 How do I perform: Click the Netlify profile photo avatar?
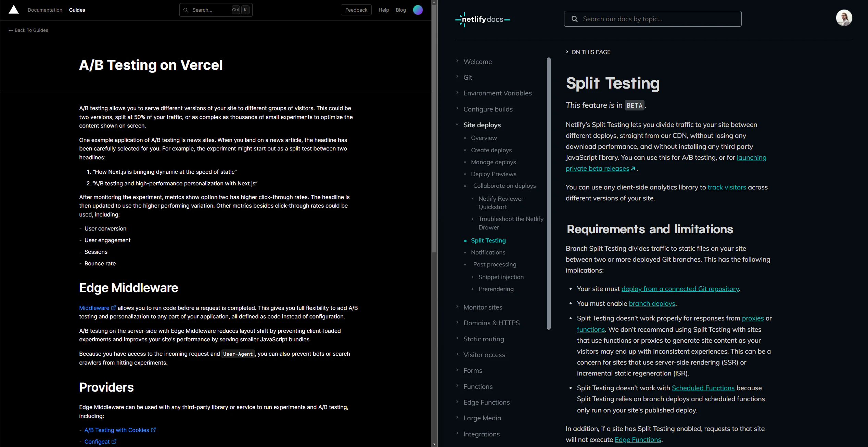pos(844,18)
